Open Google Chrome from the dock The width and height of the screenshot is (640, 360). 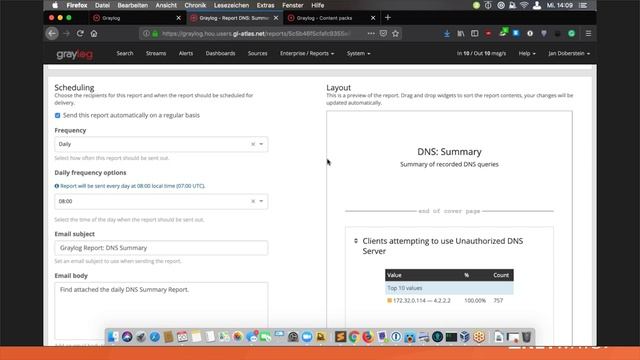pos(354,337)
